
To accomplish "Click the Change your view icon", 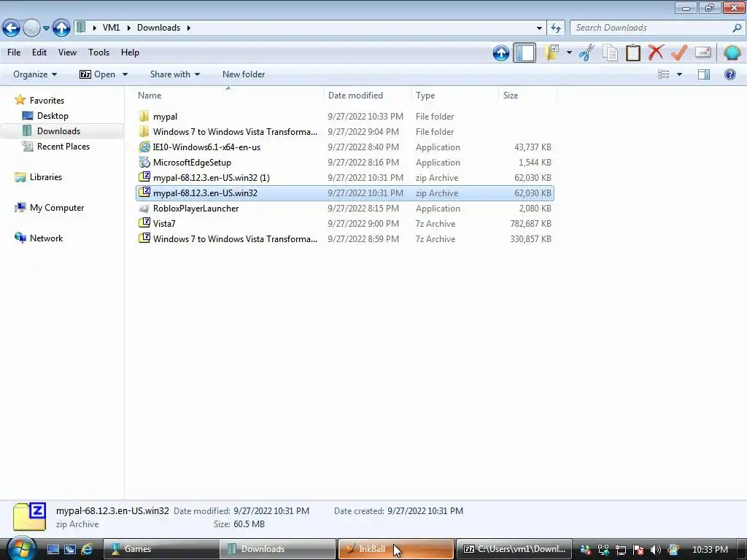I will tap(664, 74).
